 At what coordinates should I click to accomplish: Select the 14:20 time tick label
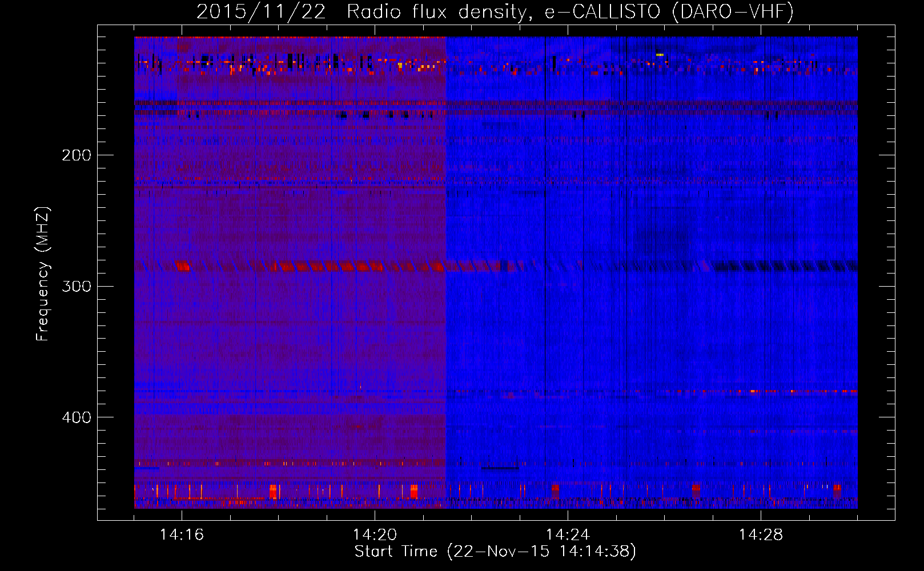pyautogui.click(x=375, y=534)
